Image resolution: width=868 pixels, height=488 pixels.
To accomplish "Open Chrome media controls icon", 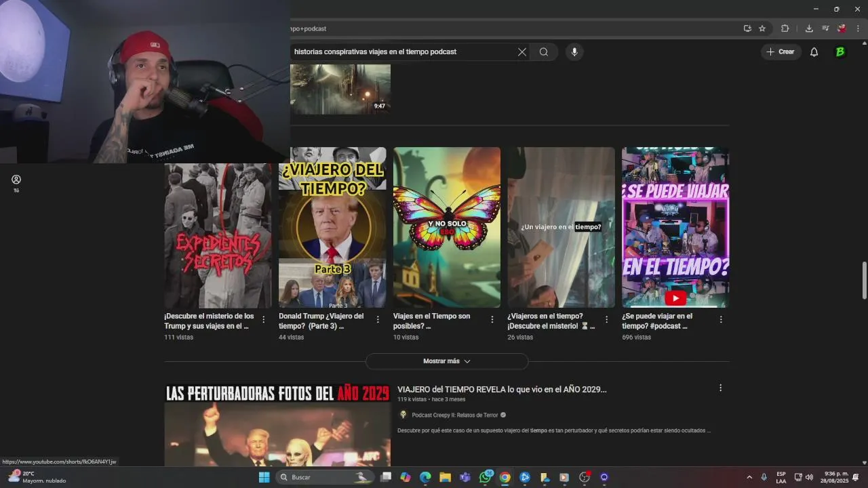I will coord(825,28).
